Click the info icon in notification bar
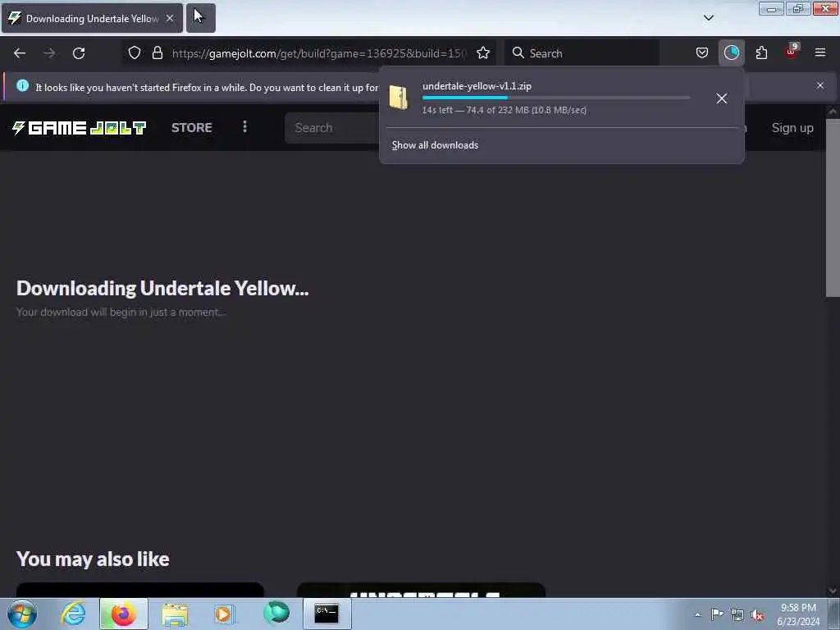This screenshot has width=840, height=630. coord(22,85)
